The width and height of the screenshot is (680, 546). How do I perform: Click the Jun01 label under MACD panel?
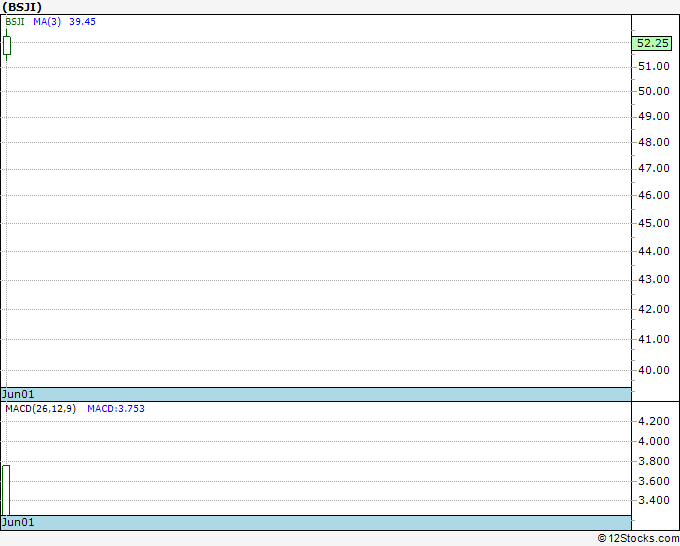tap(18, 522)
